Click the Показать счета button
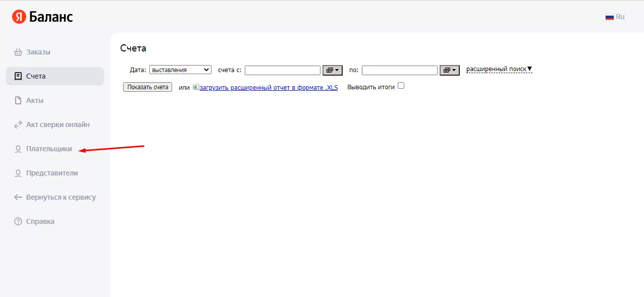644x297 pixels. [147, 87]
